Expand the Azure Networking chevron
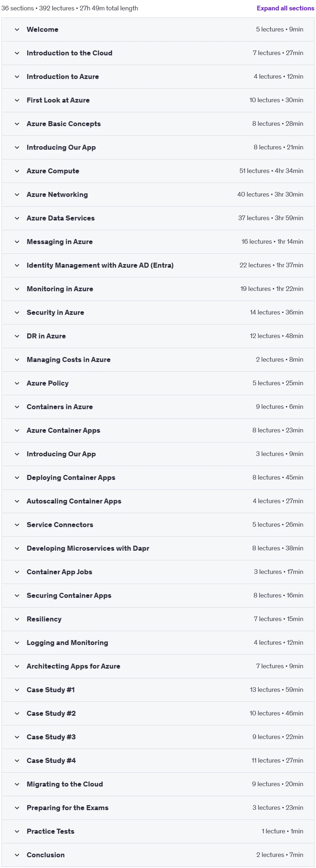The image size is (316, 868). click(x=17, y=195)
